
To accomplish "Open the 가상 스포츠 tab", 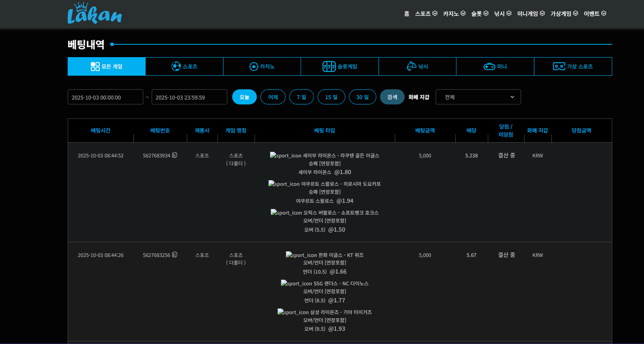I will tap(573, 66).
